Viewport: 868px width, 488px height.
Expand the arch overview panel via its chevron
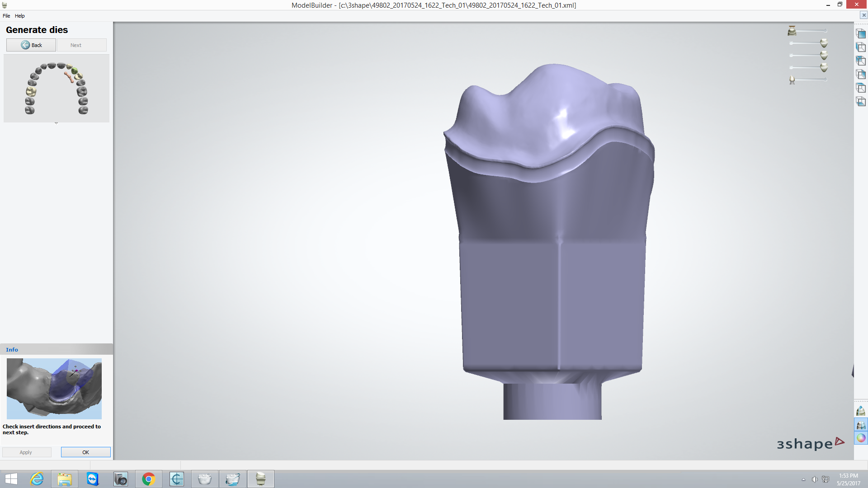click(x=56, y=122)
